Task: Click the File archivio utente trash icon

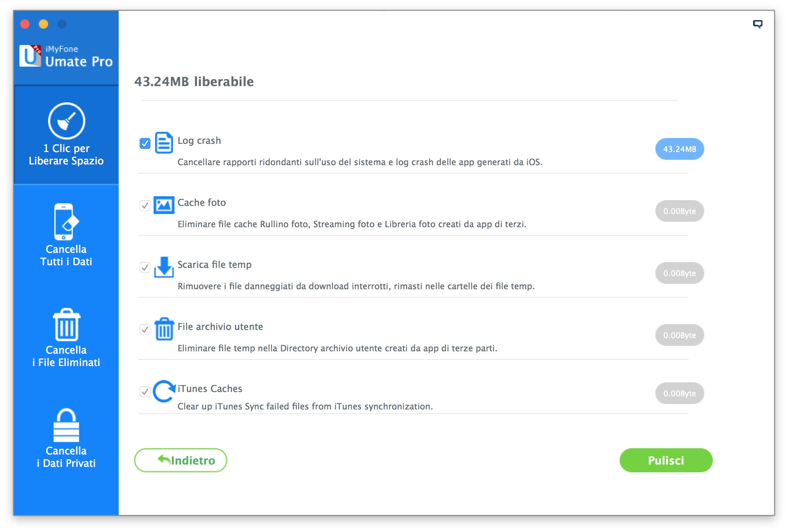Action: [x=164, y=329]
